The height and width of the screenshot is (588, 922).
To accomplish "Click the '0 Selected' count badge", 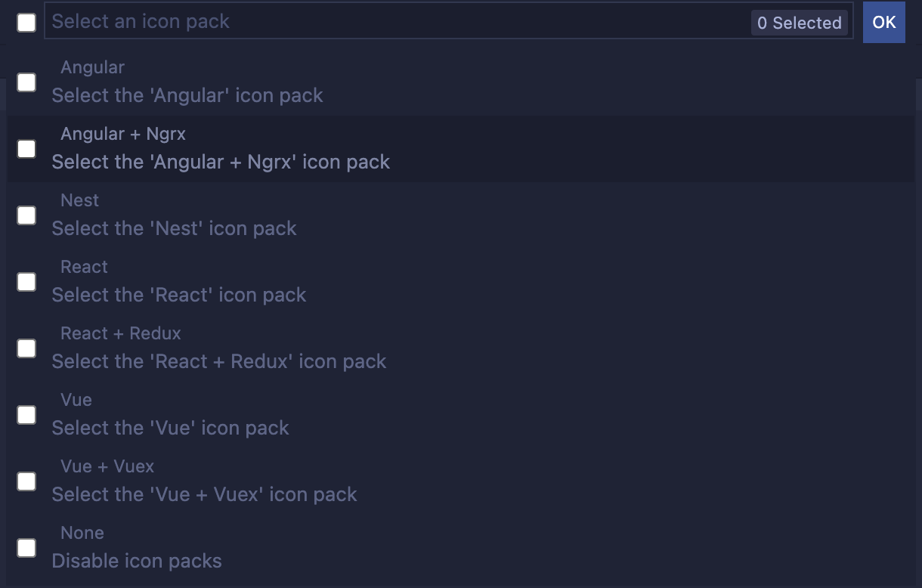I will [x=799, y=23].
